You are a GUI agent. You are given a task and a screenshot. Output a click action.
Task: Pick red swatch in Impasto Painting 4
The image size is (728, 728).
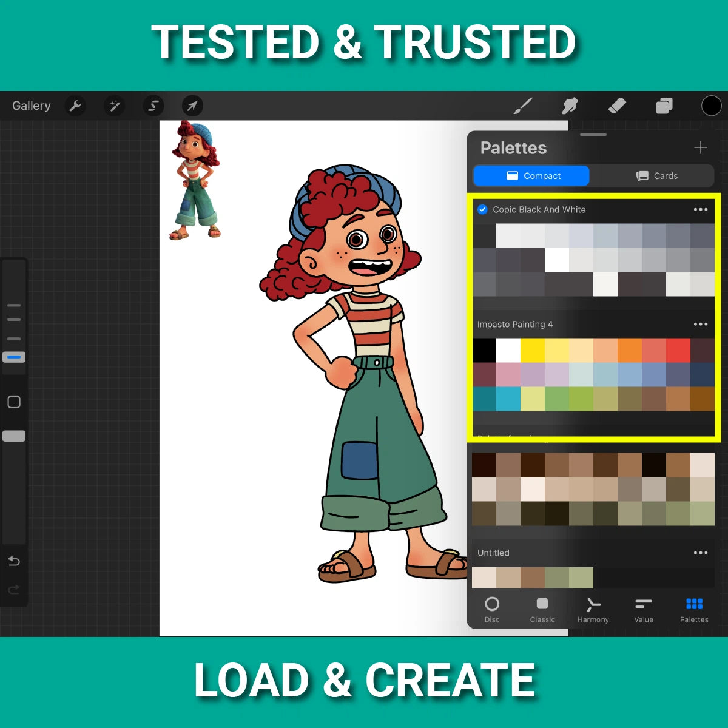click(678, 350)
